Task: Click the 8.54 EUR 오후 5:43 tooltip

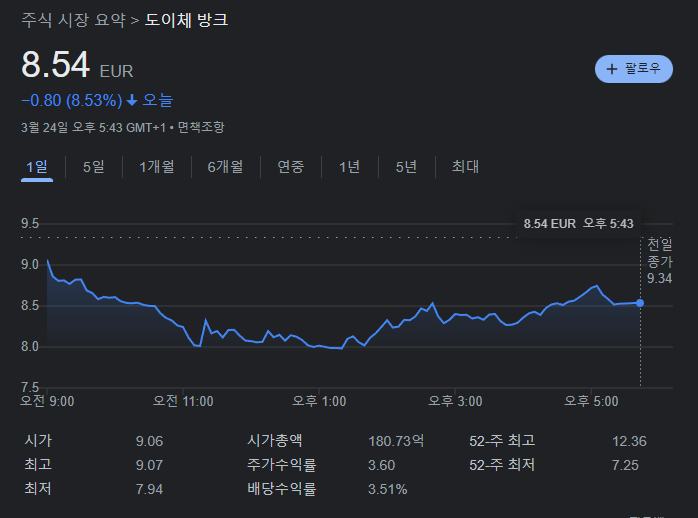Action: point(579,223)
